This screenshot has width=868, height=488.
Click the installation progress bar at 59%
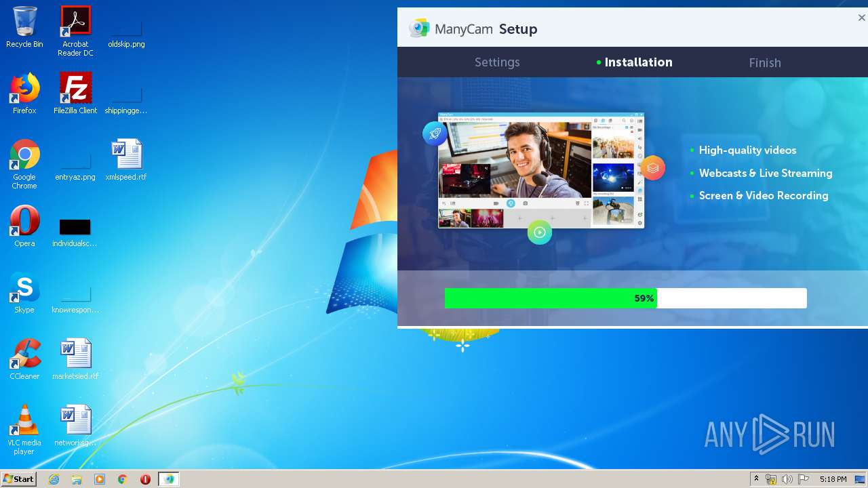tap(625, 298)
